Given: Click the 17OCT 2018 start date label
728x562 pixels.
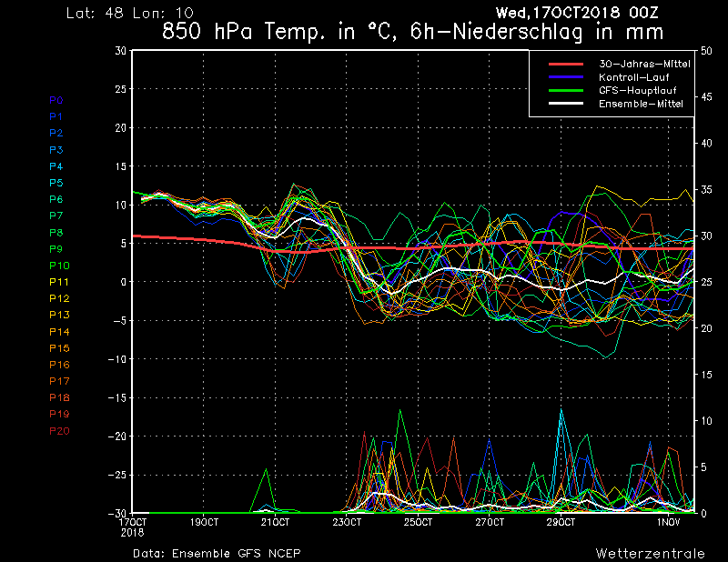Looking at the screenshot, I should tap(133, 527).
